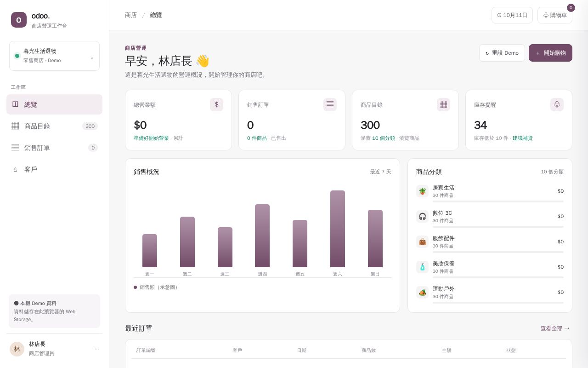Open the 購物車 cart button
The height and width of the screenshot is (368, 588).
click(x=555, y=15)
